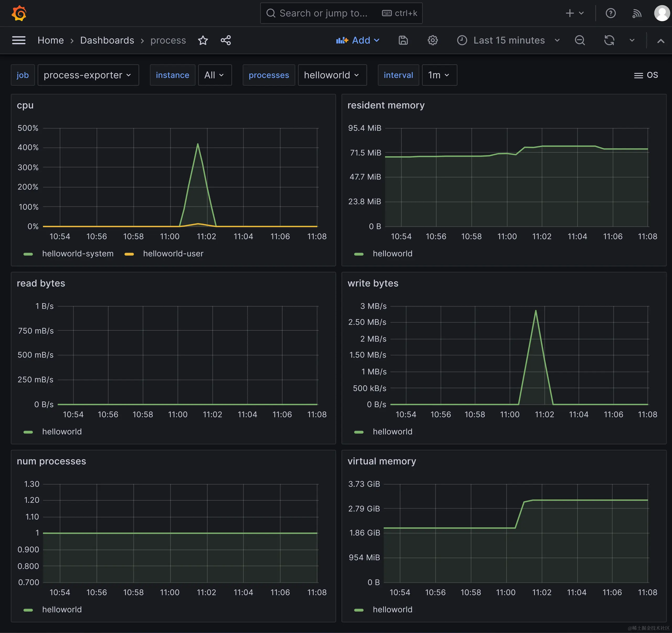Toggle helloworld-user series in cpu legend

point(173,254)
